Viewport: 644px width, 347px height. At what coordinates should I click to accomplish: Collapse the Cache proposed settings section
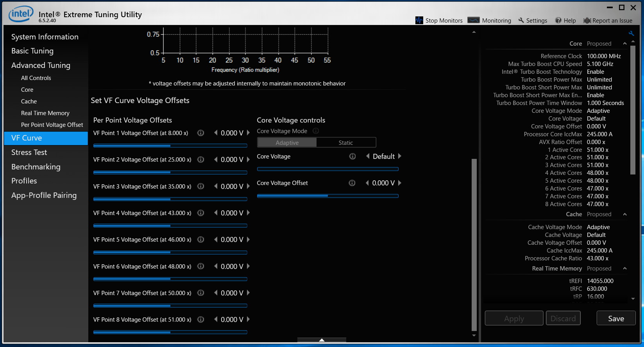[625, 214]
